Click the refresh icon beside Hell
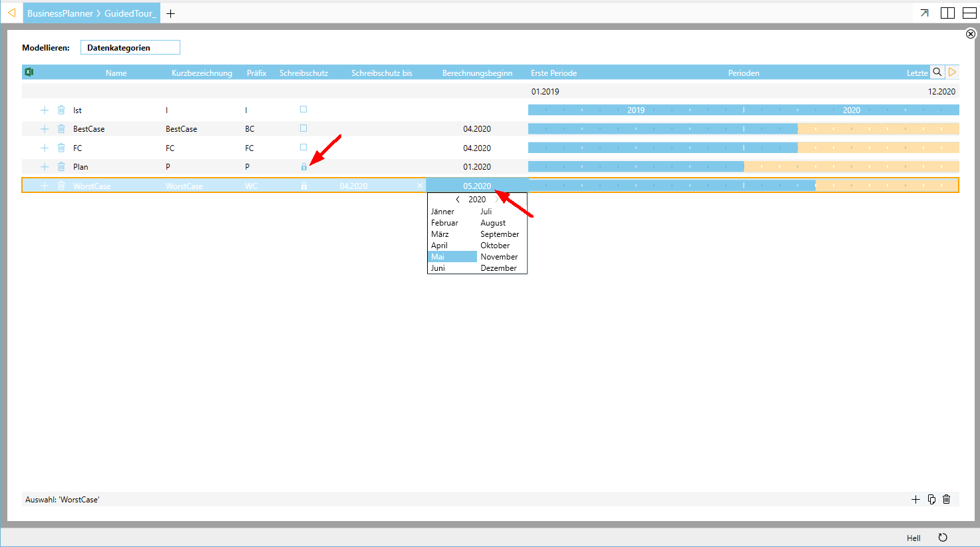 click(x=943, y=538)
